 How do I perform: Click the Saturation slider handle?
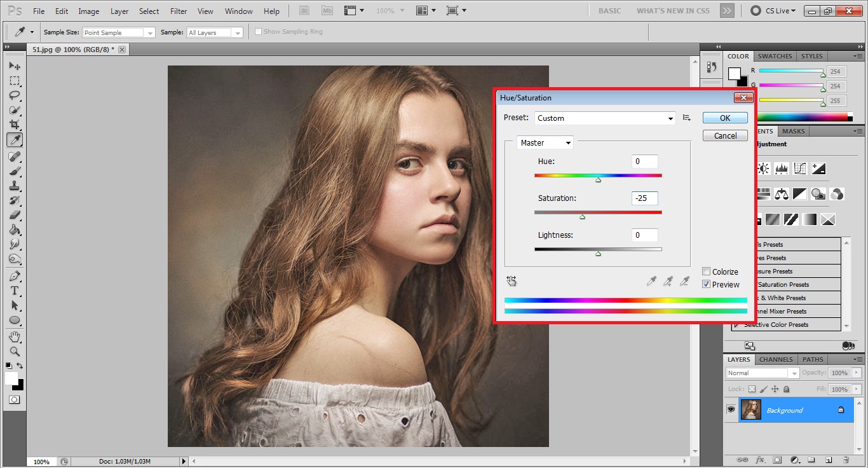point(582,217)
